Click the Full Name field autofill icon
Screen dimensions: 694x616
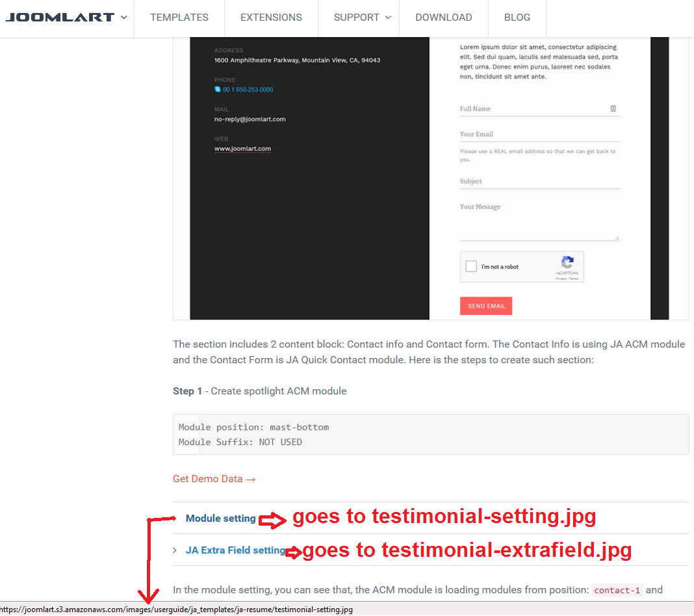(613, 109)
